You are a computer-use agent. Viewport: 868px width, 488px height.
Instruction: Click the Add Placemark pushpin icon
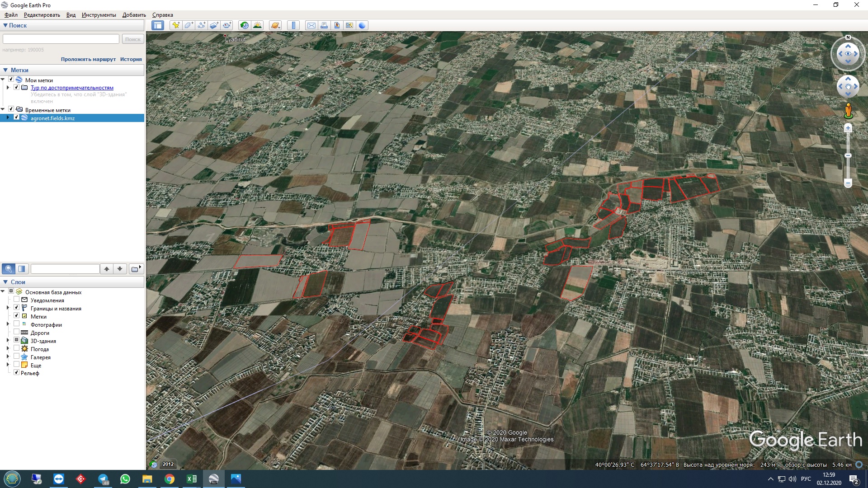(176, 25)
